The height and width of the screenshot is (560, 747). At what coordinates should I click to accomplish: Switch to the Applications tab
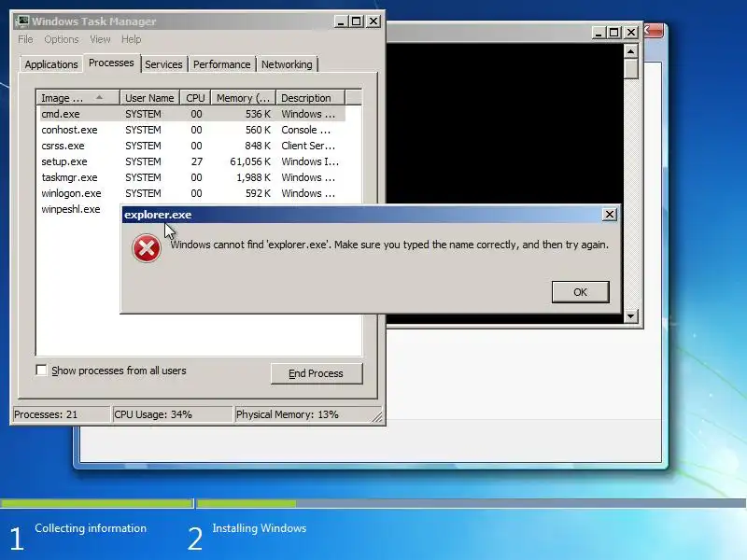[51, 64]
